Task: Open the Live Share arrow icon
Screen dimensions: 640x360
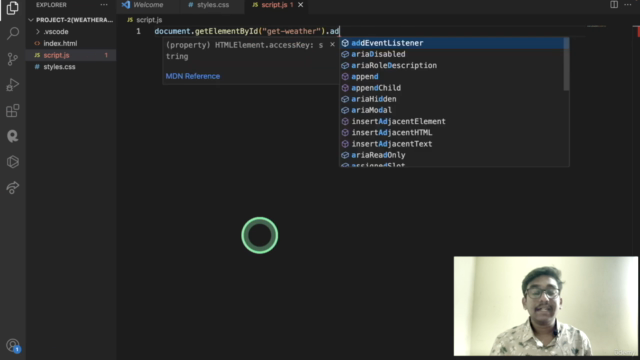Action: point(13,187)
